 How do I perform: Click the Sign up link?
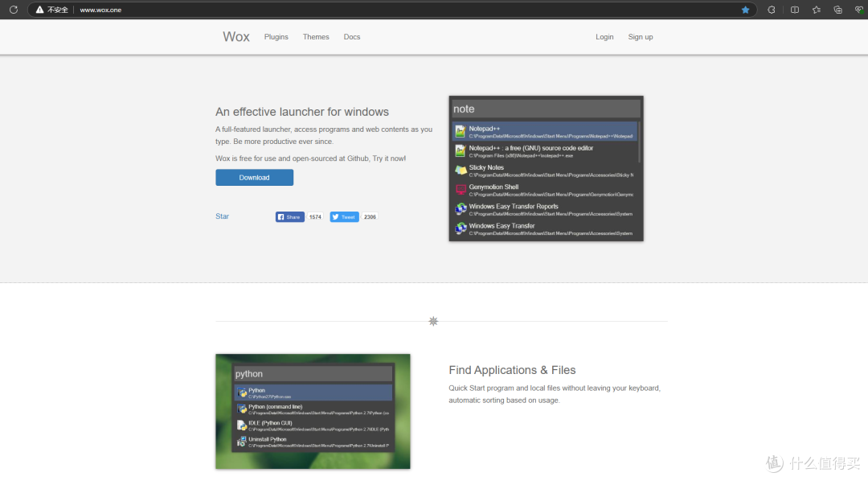tap(641, 36)
